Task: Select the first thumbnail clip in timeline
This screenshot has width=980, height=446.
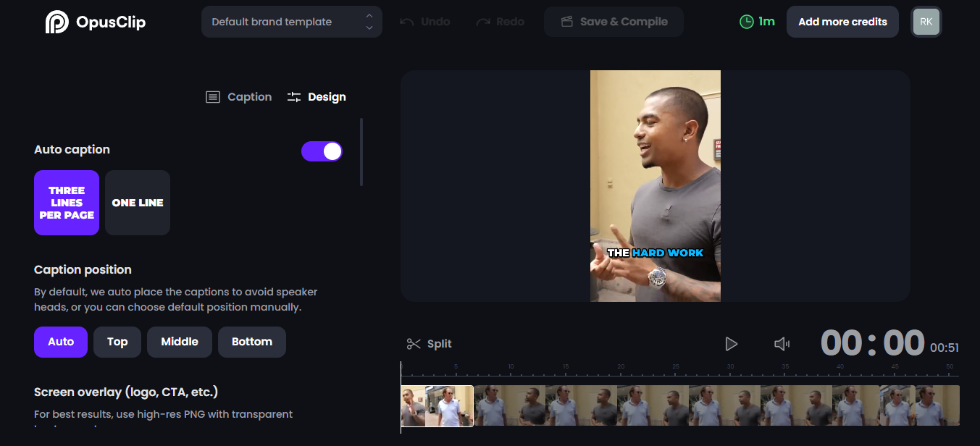Action: [x=437, y=405]
